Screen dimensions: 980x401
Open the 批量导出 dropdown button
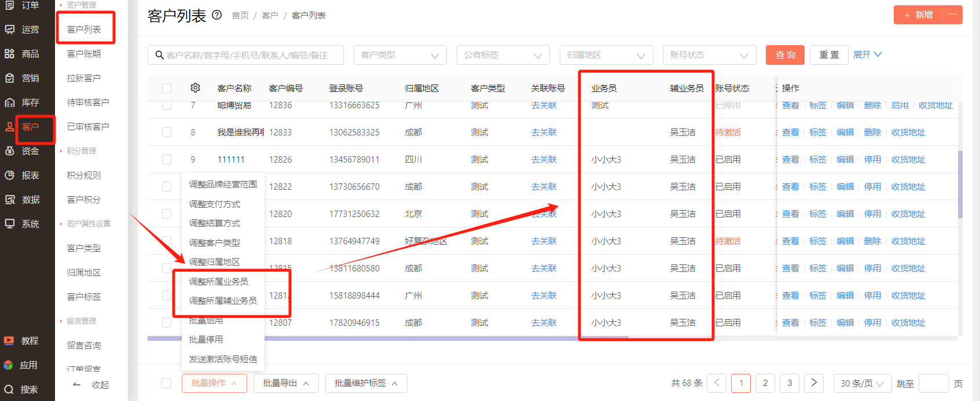tap(286, 383)
